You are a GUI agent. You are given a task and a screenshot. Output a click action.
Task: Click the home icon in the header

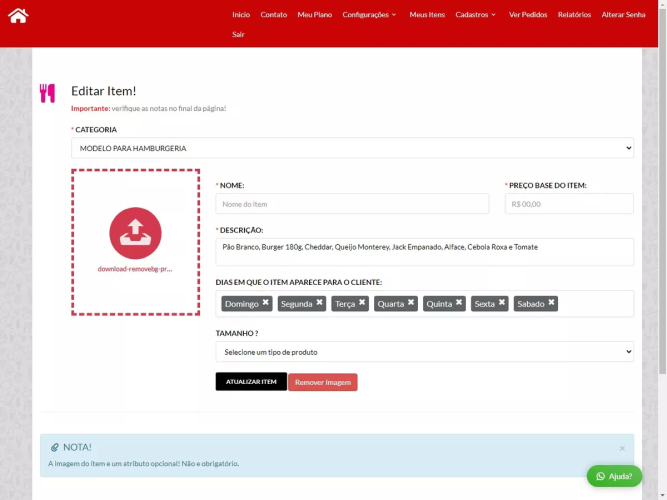point(18,15)
